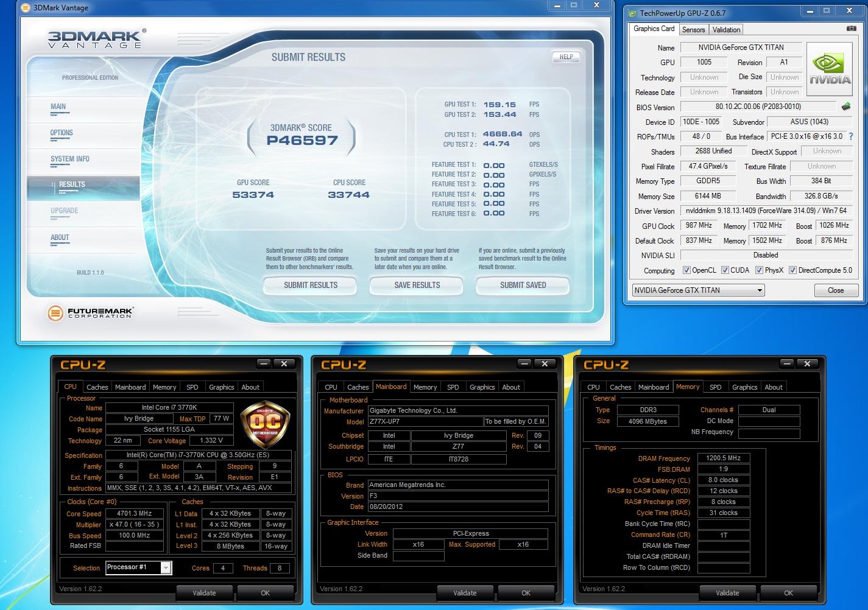Click the SUBMIT SAVED button
This screenshot has height=610, width=868.
pos(523,285)
